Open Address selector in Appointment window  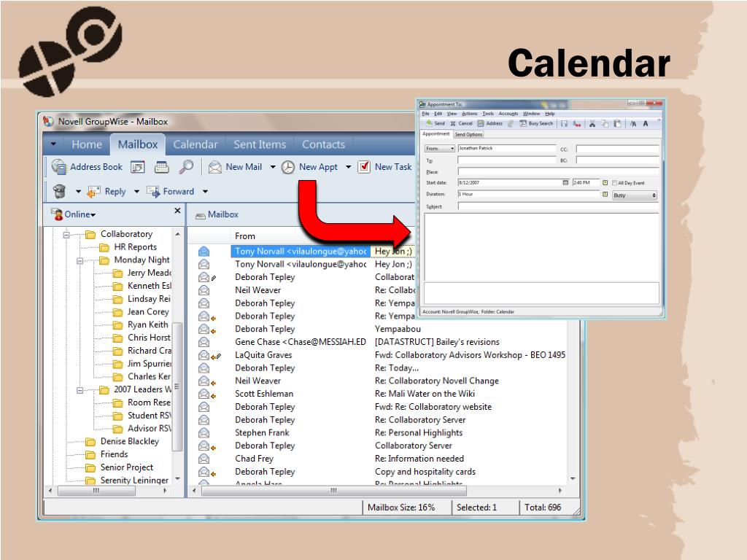[x=490, y=123]
